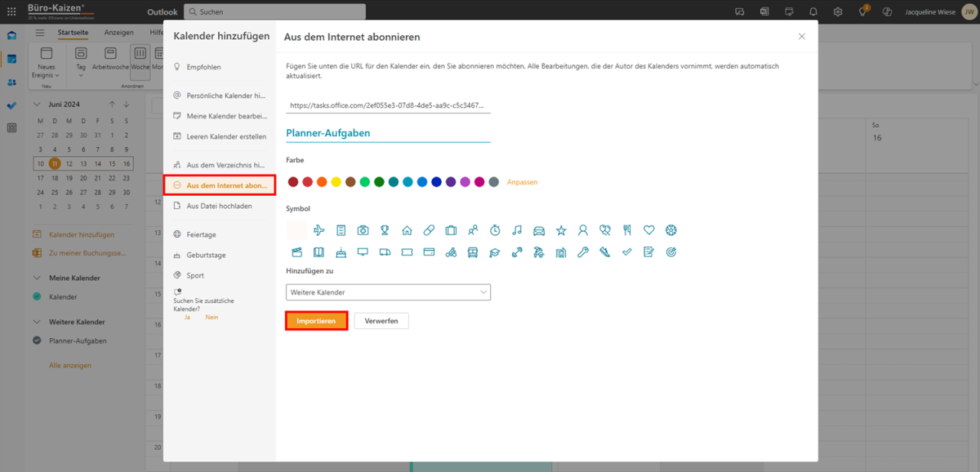
Task: Select the heart symbol
Action: 648,229
